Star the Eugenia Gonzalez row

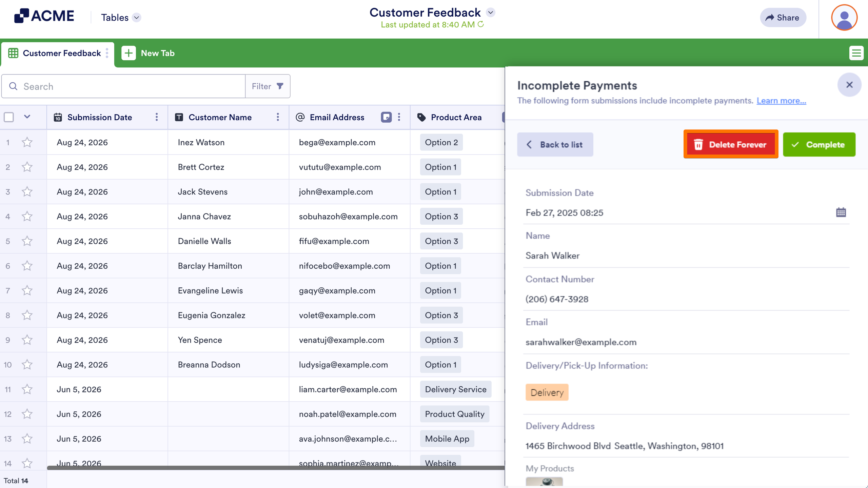[27, 316]
